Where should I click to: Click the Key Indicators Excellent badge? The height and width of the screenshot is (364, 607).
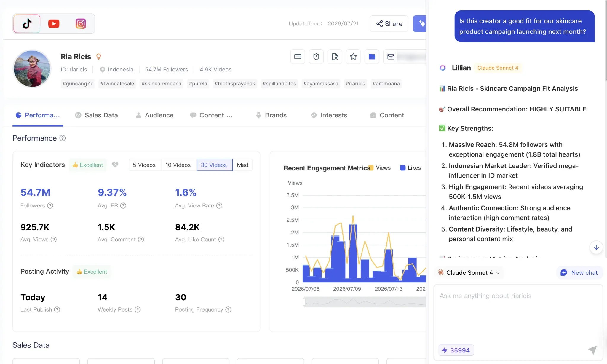[x=88, y=165]
